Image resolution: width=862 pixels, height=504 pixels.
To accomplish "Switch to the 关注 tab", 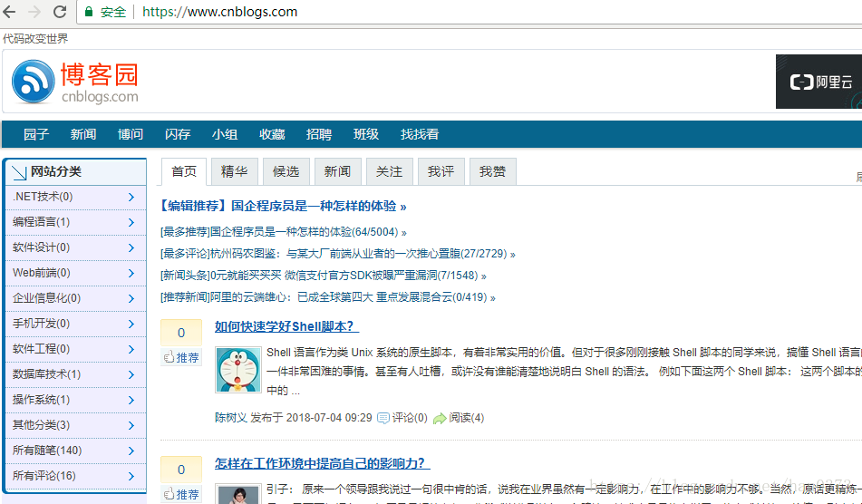I will (x=389, y=172).
